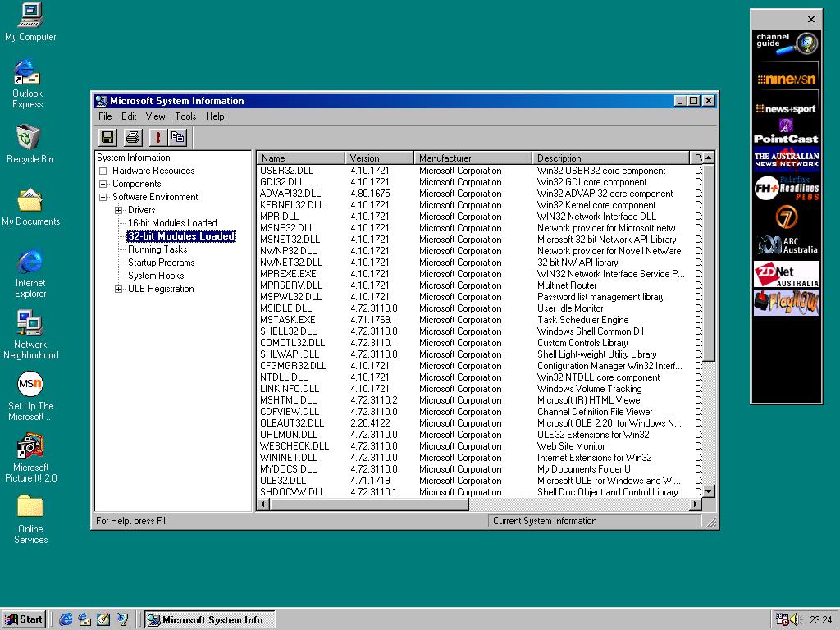Open channel guide in channel bar
The width and height of the screenshot is (840, 630).
click(x=787, y=43)
